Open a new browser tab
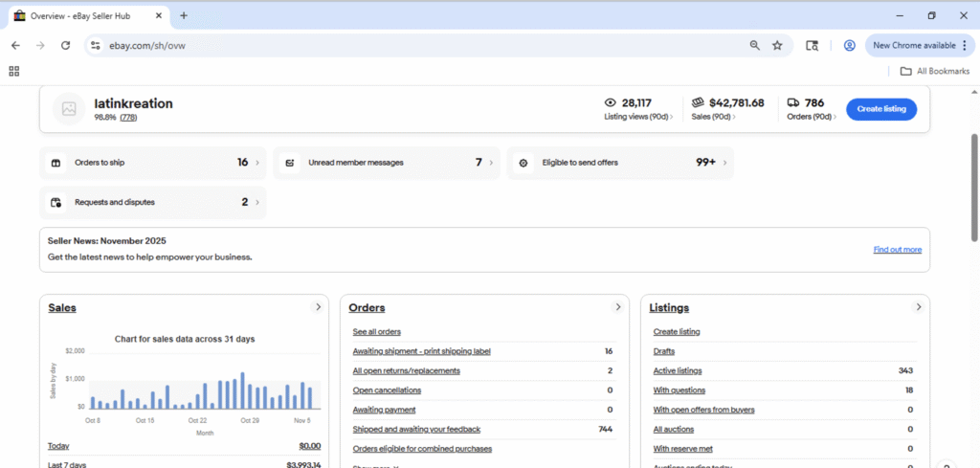The image size is (980, 468). [x=184, y=15]
